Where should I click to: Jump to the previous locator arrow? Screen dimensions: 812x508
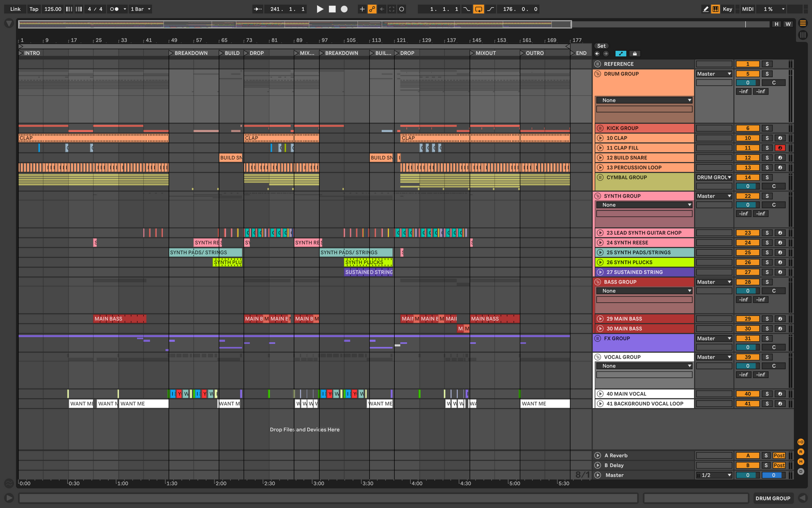coord(597,53)
